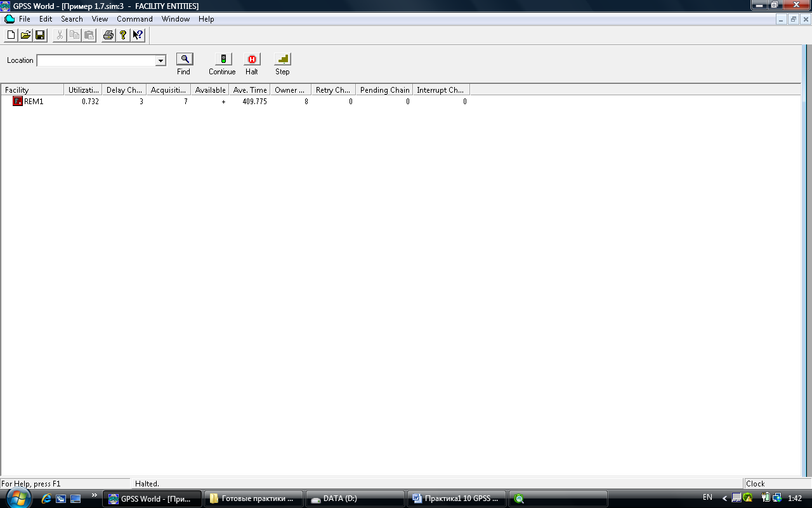
Task: Activate context help arrow-question icon
Action: coord(138,35)
